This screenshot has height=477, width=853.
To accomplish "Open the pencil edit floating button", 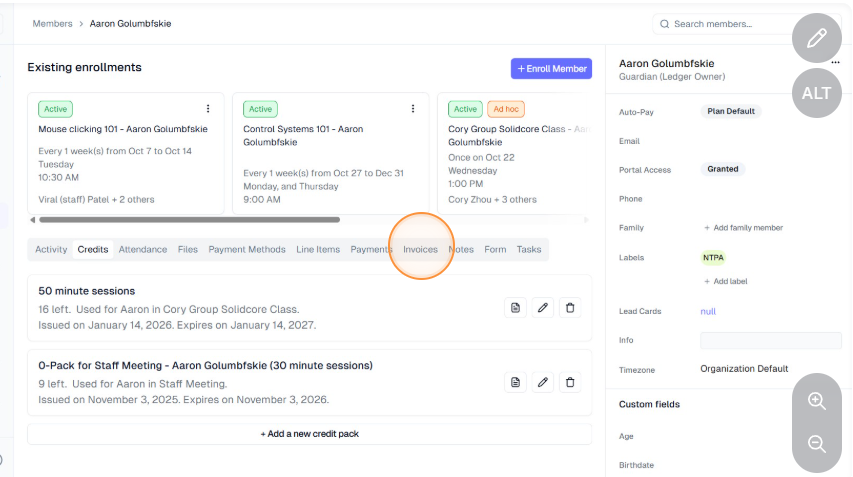I will (x=817, y=38).
